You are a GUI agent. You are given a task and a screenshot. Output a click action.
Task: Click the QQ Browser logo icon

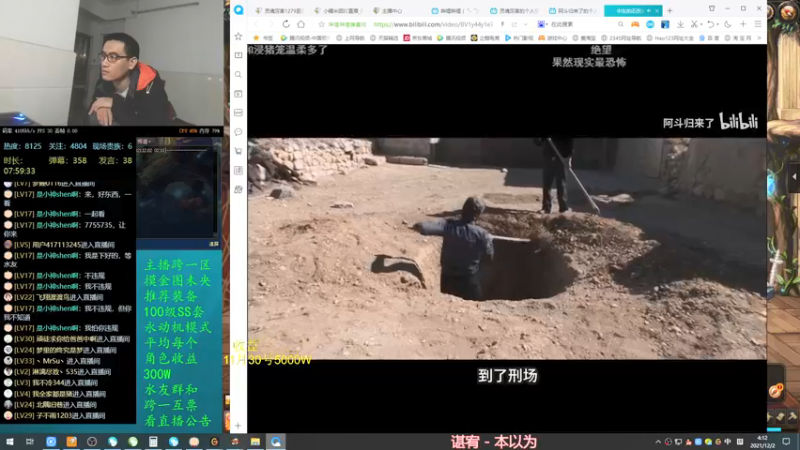click(x=238, y=10)
